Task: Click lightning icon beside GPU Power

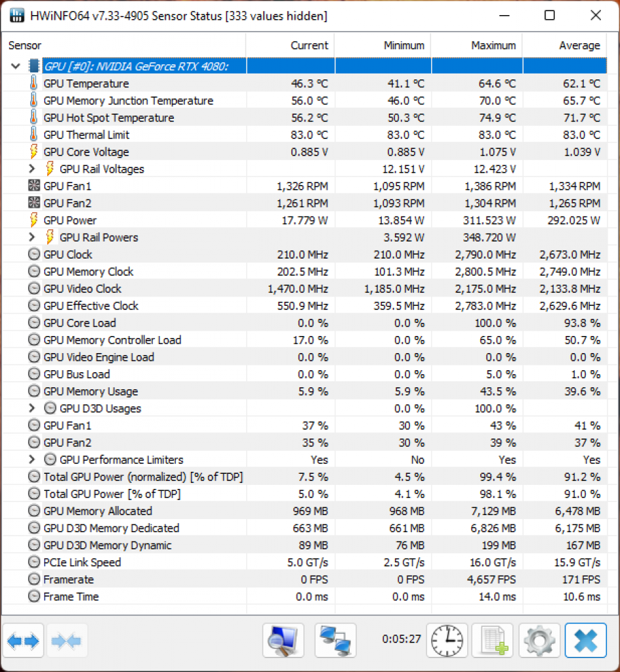Action: tap(33, 219)
